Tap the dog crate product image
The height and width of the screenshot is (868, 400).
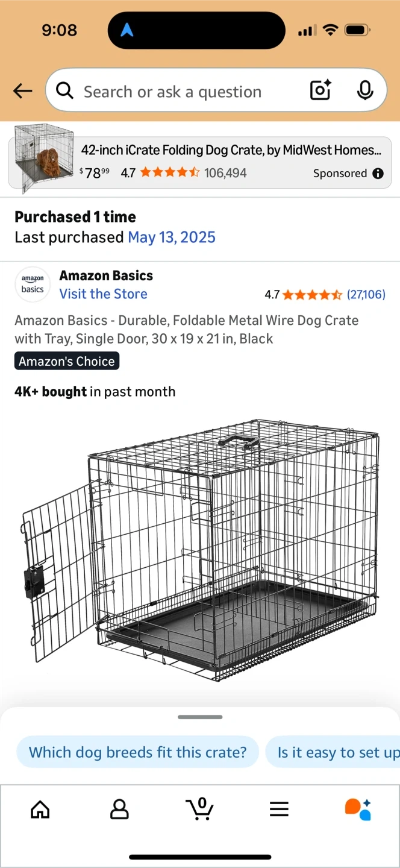point(200,549)
